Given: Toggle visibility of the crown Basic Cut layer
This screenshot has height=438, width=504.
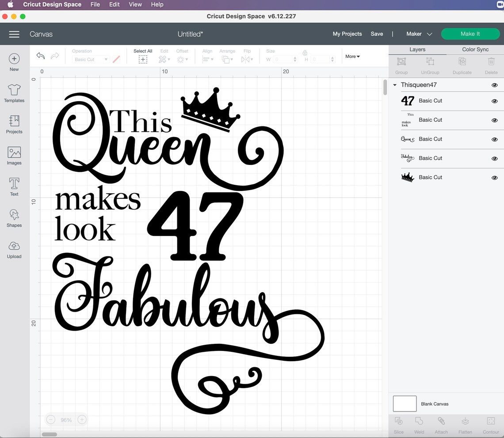Looking at the screenshot, I should (x=494, y=177).
